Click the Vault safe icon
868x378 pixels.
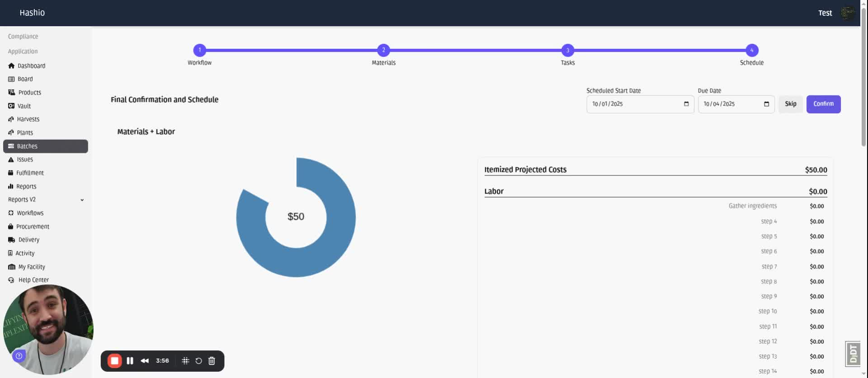[x=11, y=106]
